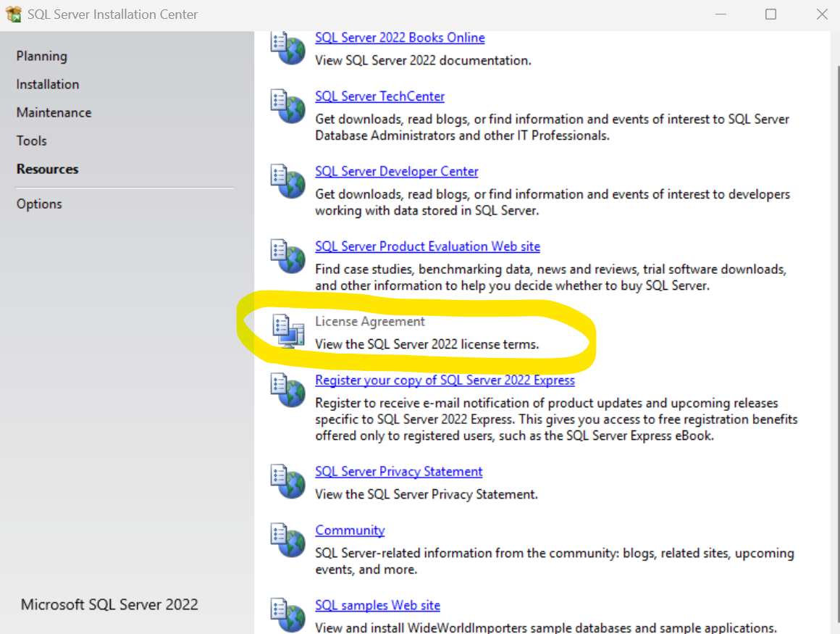Switch to the Installation section
Viewport: 840px width, 634px height.
coord(48,84)
